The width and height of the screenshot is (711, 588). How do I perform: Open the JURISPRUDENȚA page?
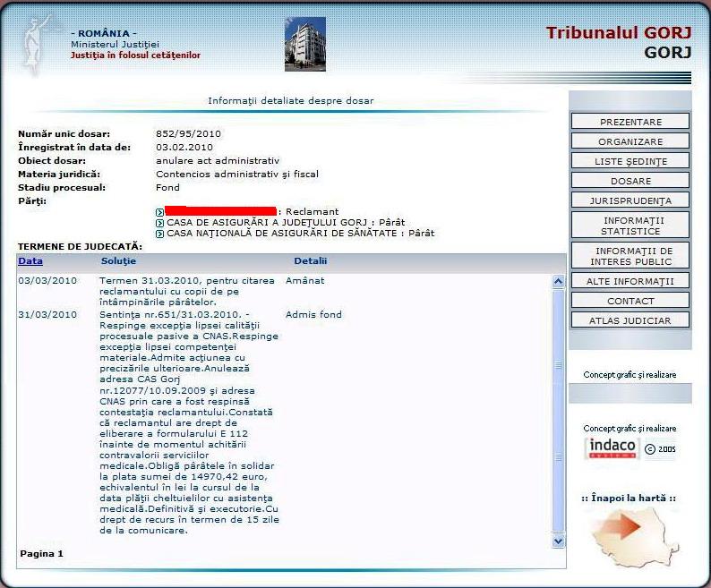(630, 200)
